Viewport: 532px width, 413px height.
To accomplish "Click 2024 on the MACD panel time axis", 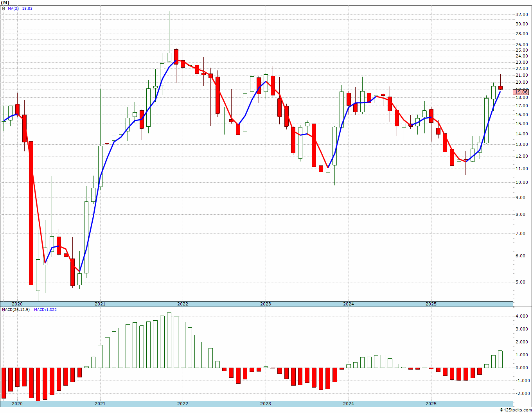I will [x=348, y=404].
